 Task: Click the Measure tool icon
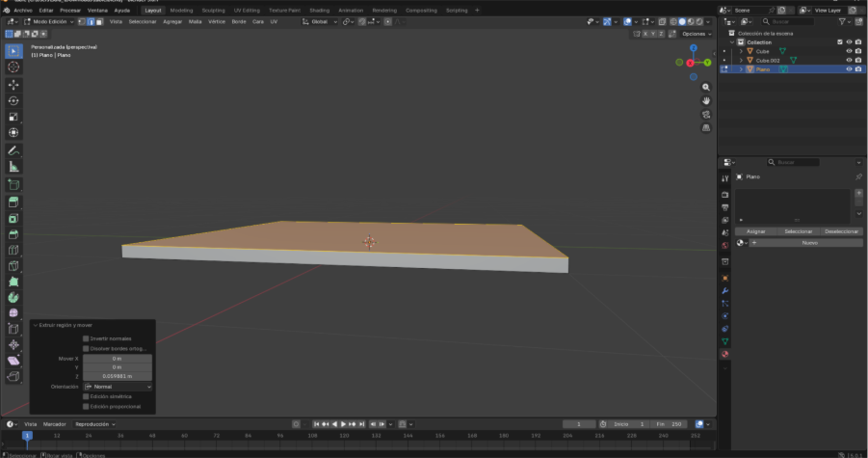tap(13, 167)
